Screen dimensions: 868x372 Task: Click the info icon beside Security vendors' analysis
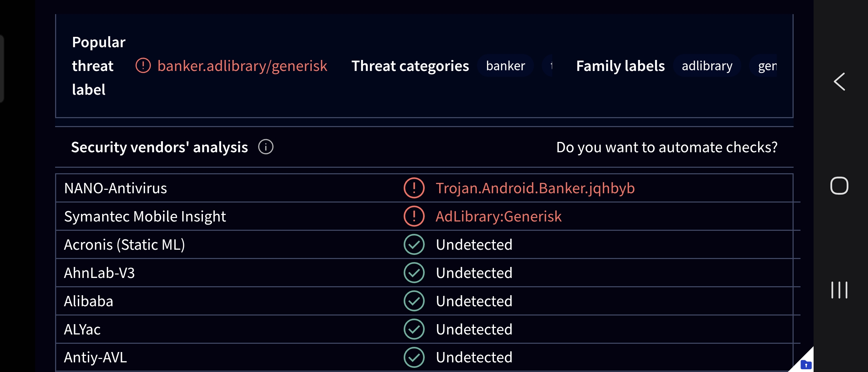[266, 147]
